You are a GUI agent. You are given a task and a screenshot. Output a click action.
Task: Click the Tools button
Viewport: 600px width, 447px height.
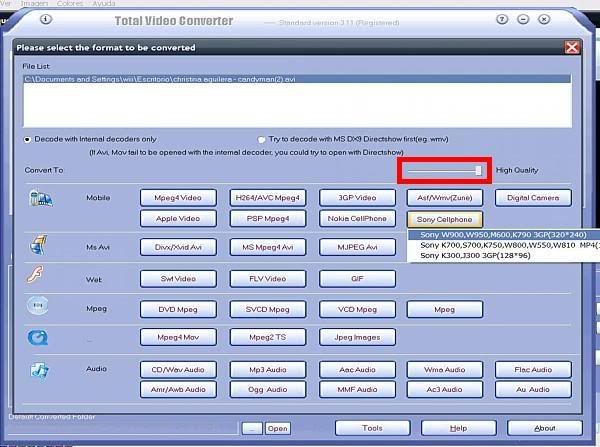(372, 428)
